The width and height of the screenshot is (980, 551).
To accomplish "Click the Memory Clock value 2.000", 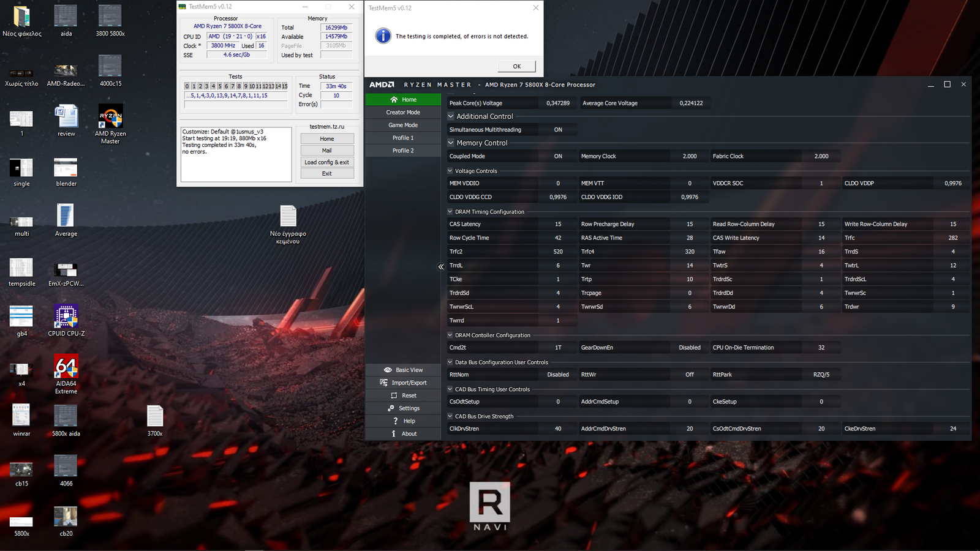I will (690, 156).
